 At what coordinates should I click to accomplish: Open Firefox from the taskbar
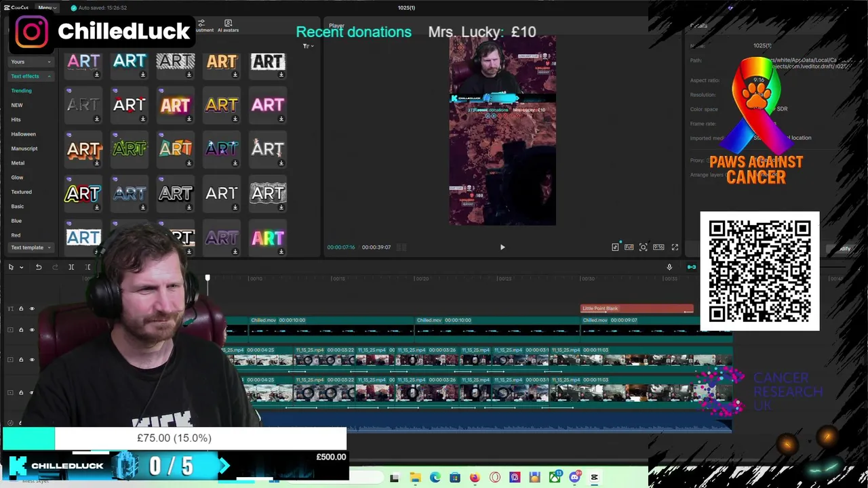475,478
